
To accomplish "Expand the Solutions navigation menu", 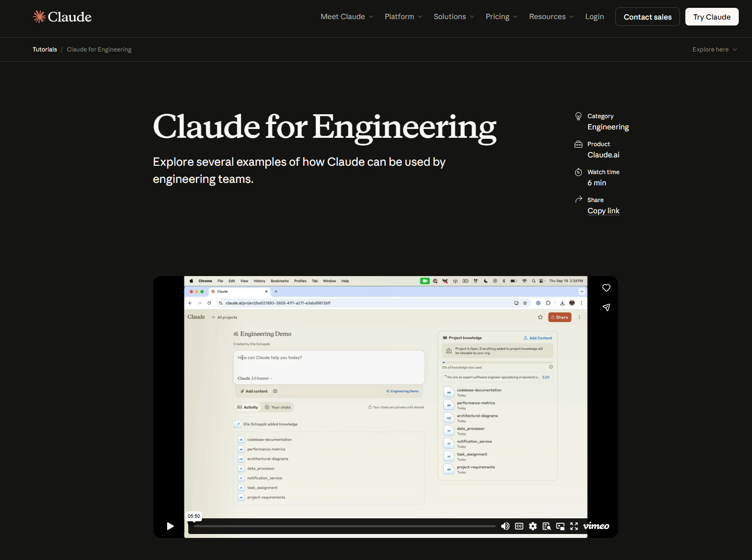I will coord(454,17).
